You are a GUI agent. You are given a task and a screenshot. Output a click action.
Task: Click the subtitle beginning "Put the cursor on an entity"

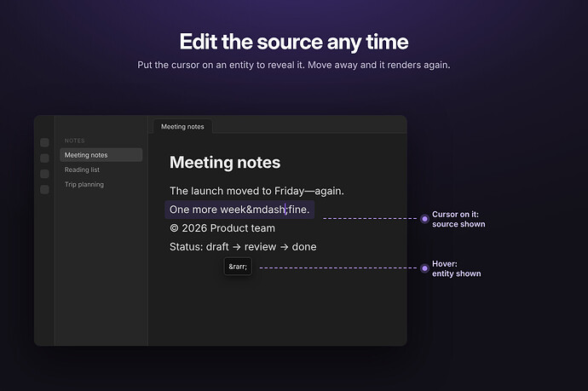[294, 65]
